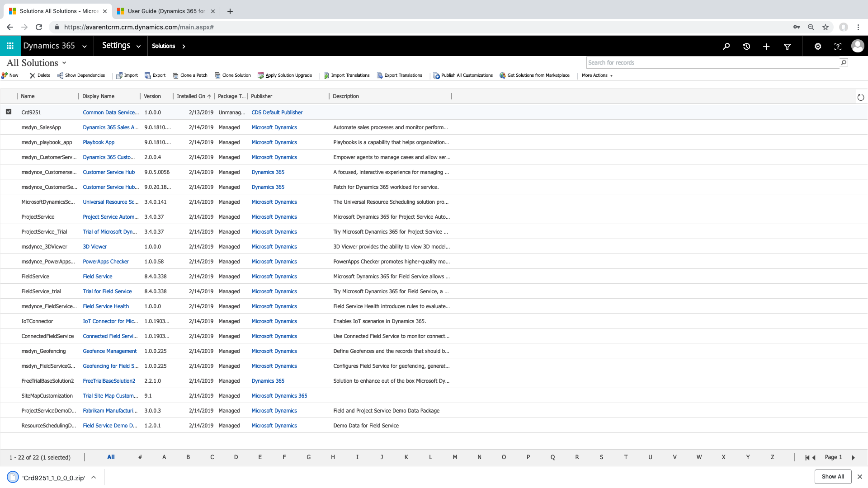Open the Geofence Management solution link
The height and width of the screenshot is (488, 868).
tap(110, 351)
